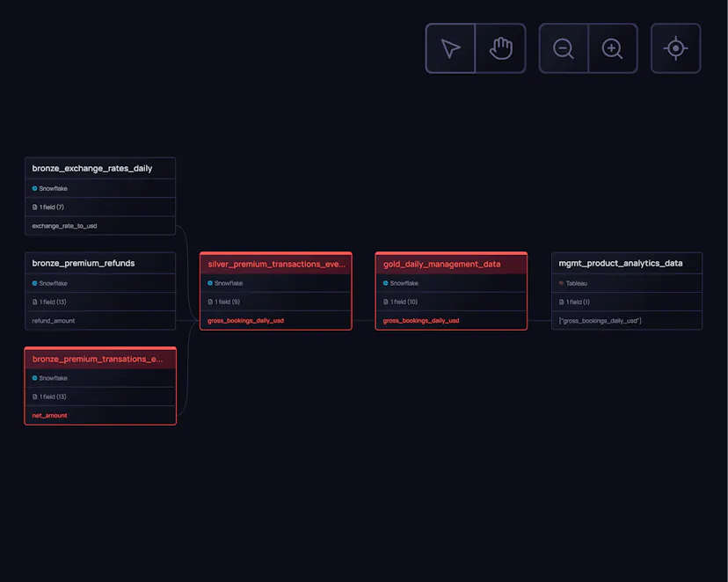Open bronze_premium_transations_e... node title

(98, 360)
